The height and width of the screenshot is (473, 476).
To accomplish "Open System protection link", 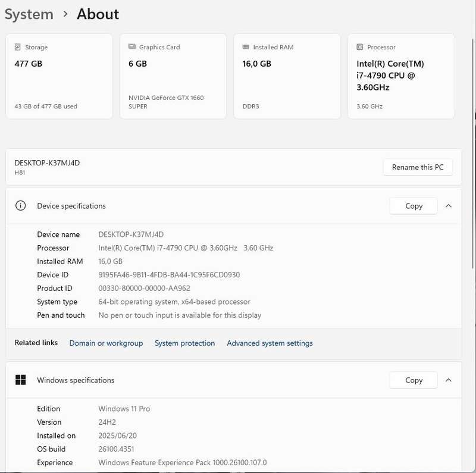I will [184, 343].
